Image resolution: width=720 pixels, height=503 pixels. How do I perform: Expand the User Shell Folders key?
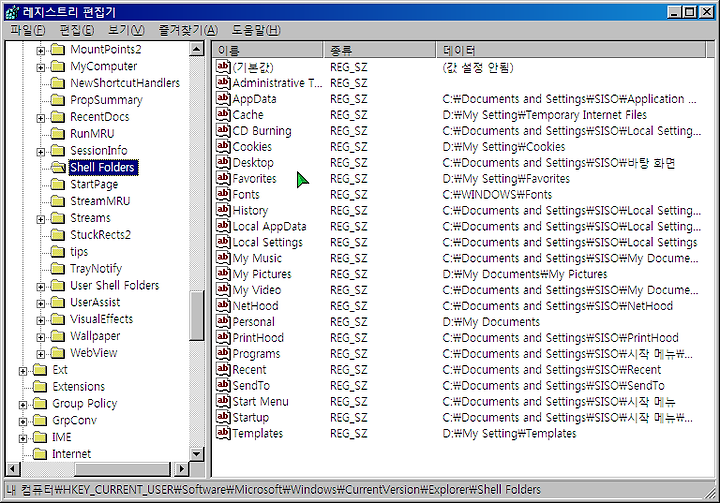coord(40,287)
